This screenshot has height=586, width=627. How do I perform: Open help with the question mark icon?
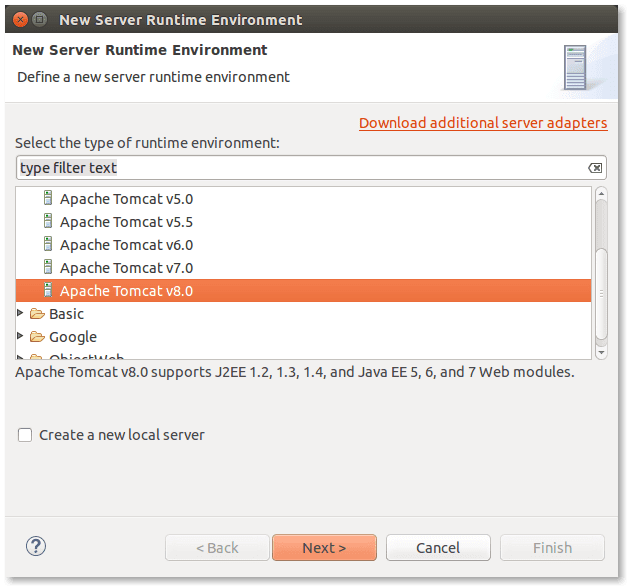pos(36,546)
